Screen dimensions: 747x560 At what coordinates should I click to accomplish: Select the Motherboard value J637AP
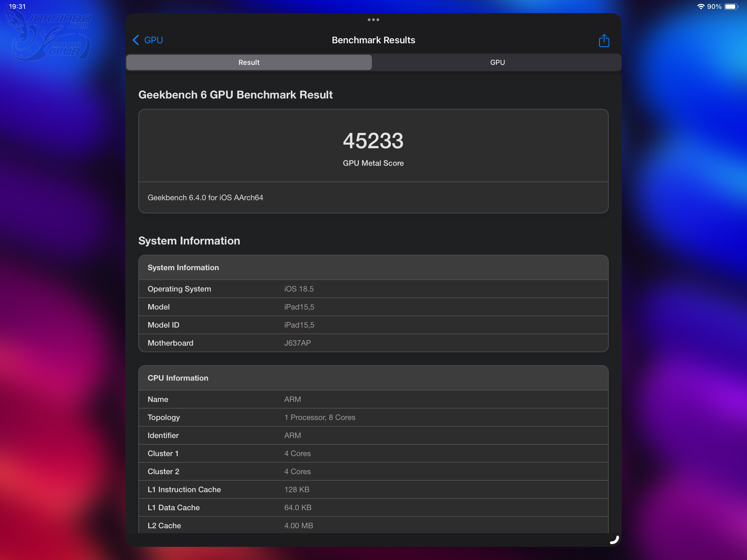click(297, 343)
